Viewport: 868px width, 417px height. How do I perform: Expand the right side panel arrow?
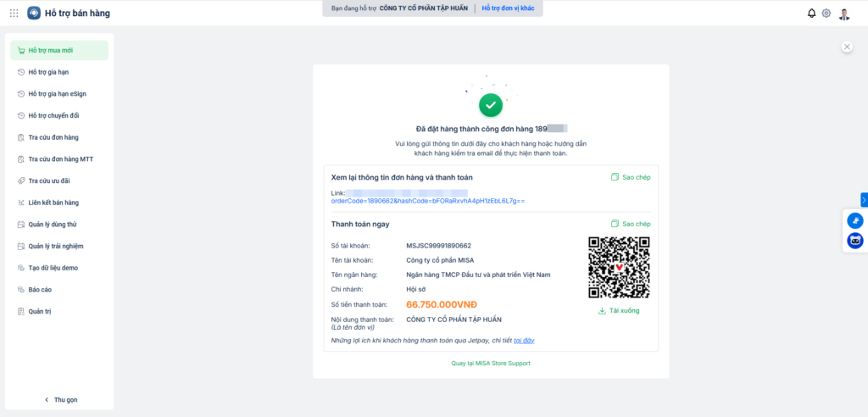864,200
